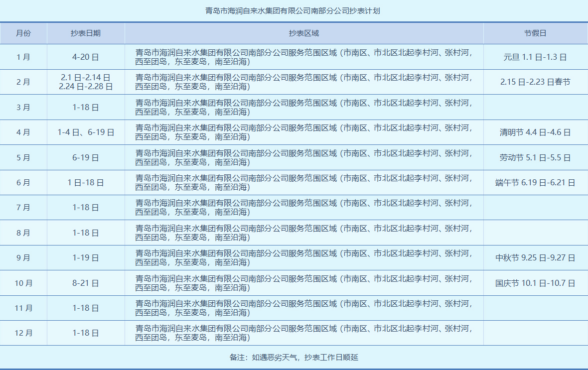Click the 9月 row 1-19日 date cell
Screen dimensions: 588x370
coord(86,257)
